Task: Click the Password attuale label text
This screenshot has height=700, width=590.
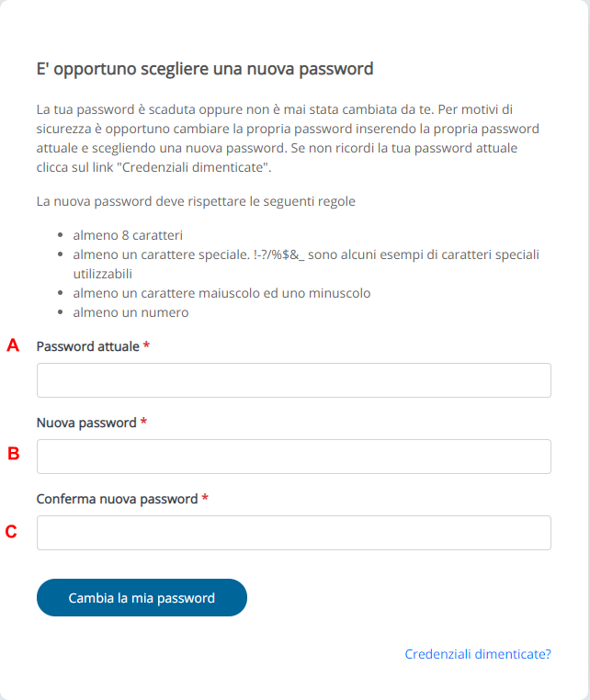Action: 88,346
